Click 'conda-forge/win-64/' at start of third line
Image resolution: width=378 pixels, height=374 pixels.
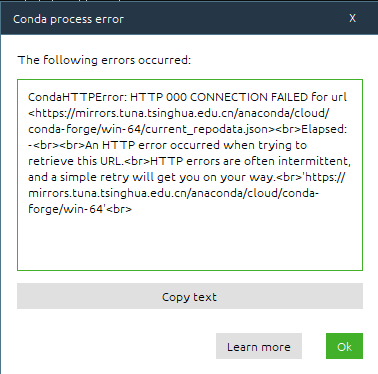[x=87, y=129]
